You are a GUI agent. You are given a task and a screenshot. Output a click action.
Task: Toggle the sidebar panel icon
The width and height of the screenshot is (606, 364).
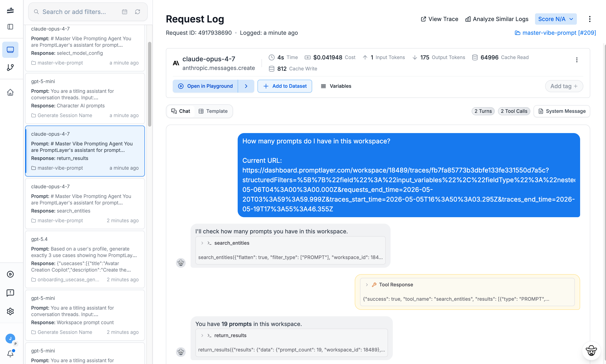pos(10,26)
